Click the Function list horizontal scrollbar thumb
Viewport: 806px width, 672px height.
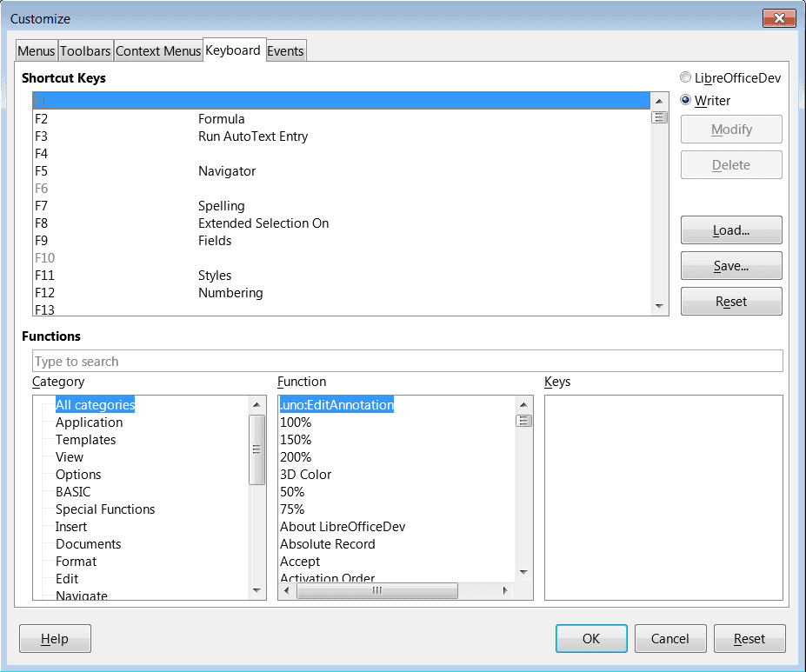point(377,591)
